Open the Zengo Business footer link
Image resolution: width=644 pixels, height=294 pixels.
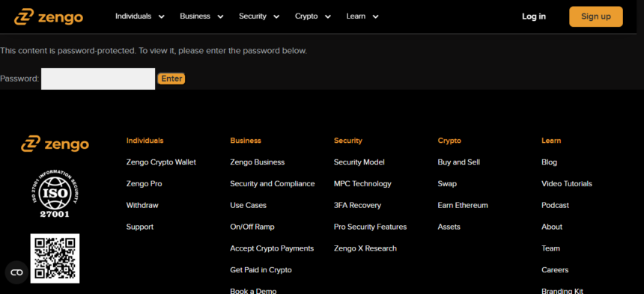tap(257, 162)
